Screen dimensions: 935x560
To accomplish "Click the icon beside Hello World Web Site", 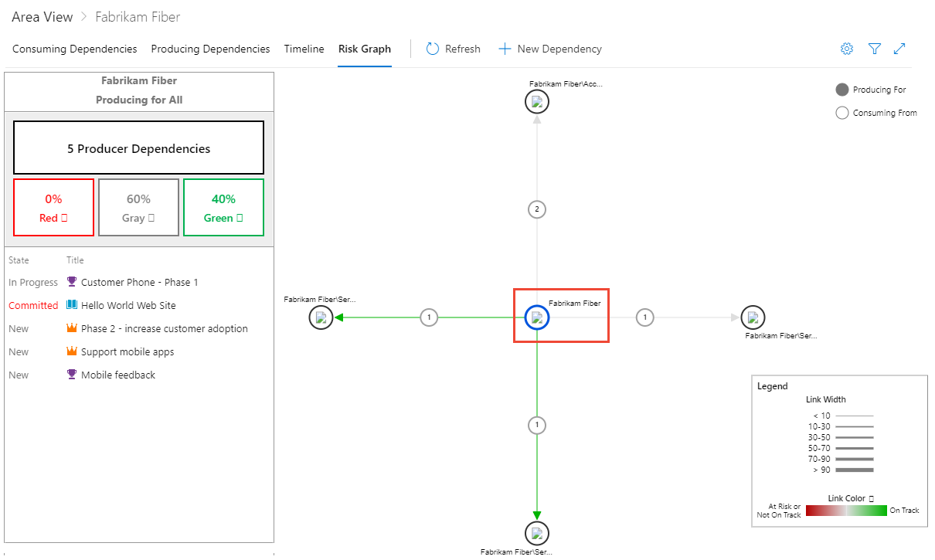I will tap(72, 305).
